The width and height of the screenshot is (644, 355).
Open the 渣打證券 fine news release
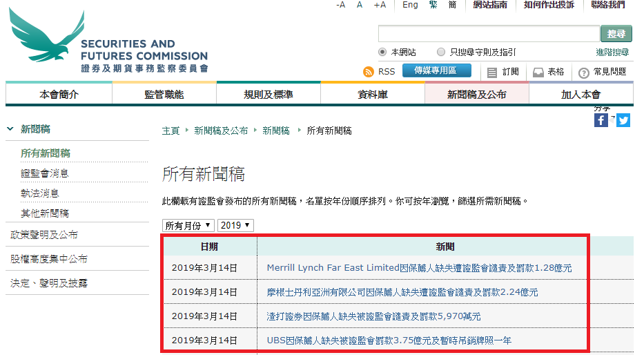(373, 316)
